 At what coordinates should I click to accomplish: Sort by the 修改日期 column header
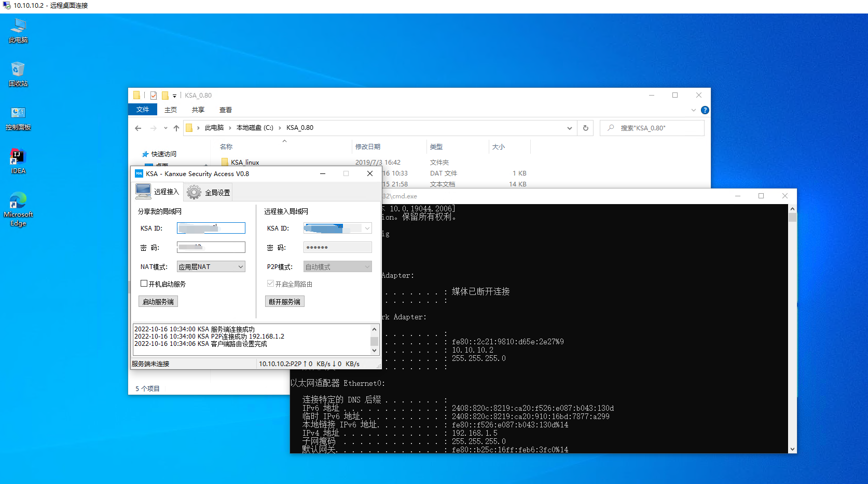(x=368, y=147)
